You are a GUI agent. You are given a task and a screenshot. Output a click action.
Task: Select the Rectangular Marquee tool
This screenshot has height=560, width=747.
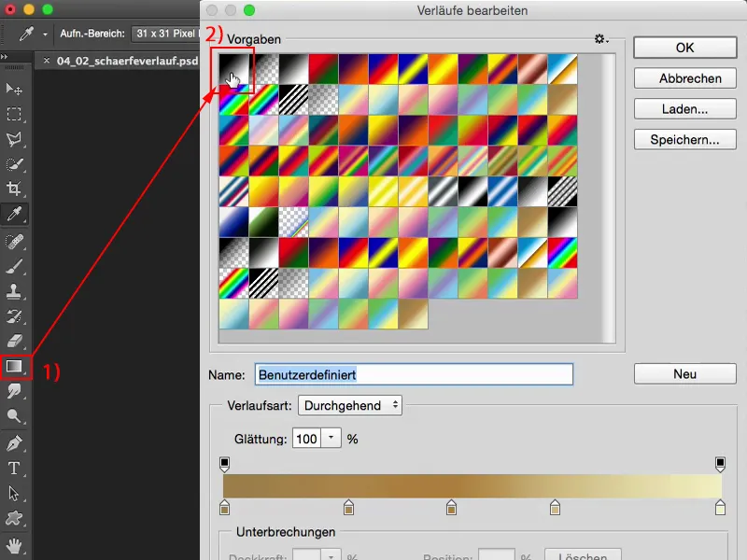tap(14, 114)
